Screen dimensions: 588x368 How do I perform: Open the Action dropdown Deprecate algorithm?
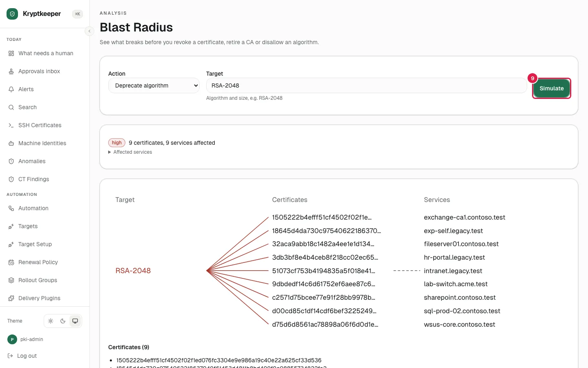coord(154,85)
